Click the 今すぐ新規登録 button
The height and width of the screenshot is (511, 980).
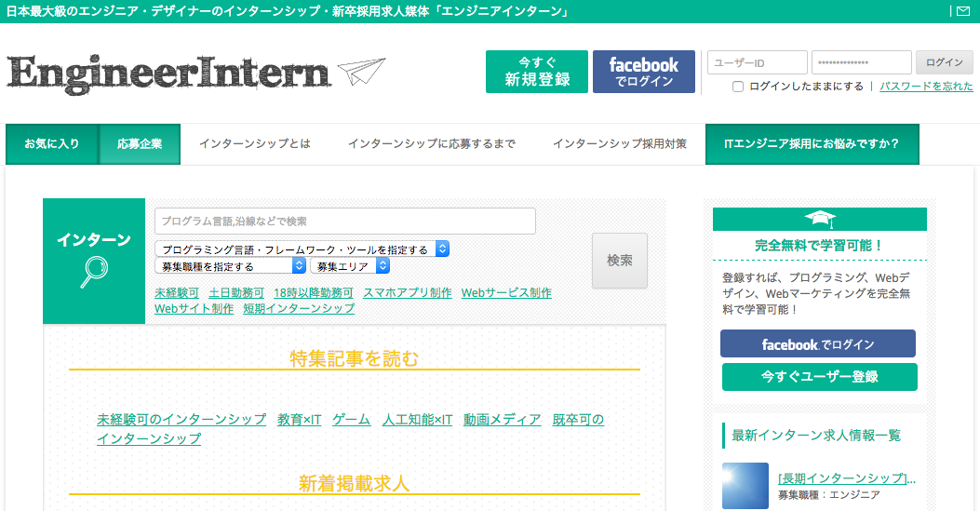point(537,72)
